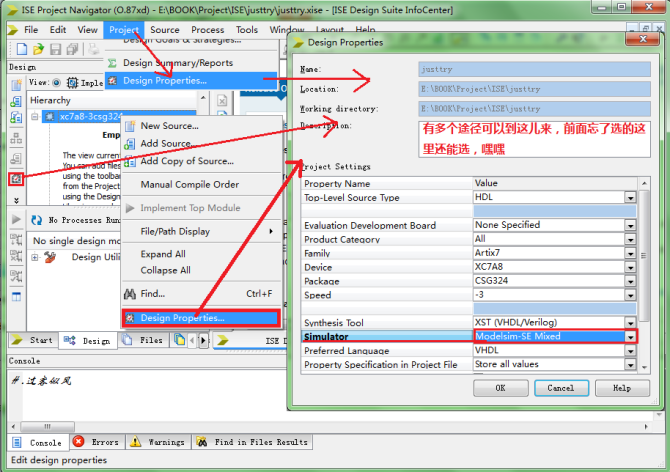Image resolution: width=670 pixels, height=472 pixels.
Task: Click the Design Properties sidebar icon
Action: 16,178
